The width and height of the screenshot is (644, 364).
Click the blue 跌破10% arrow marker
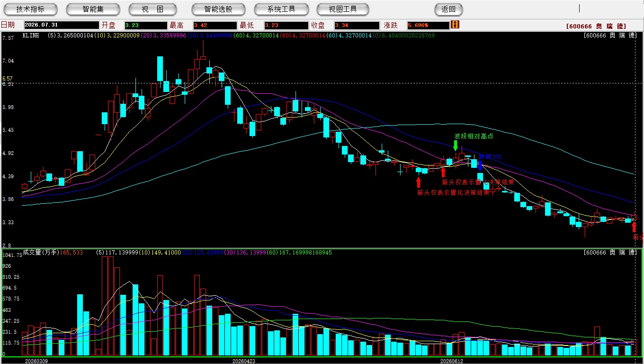[x=480, y=165]
